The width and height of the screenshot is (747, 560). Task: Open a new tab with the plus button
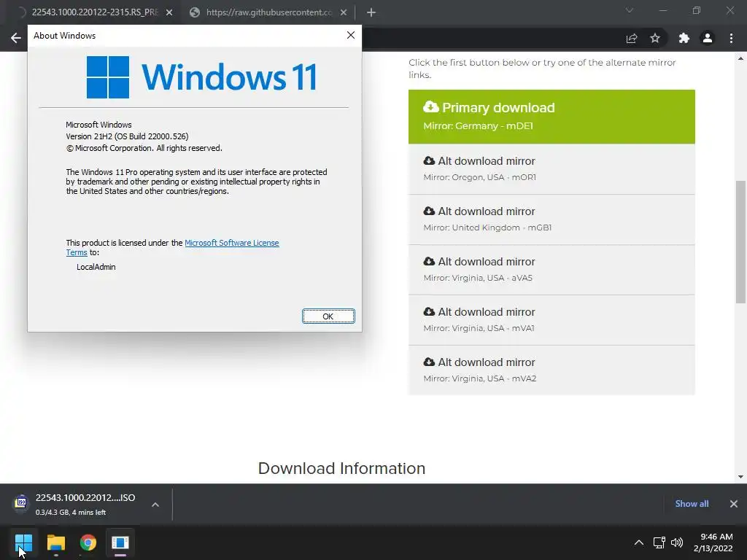pyautogui.click(x=371, y=12)
